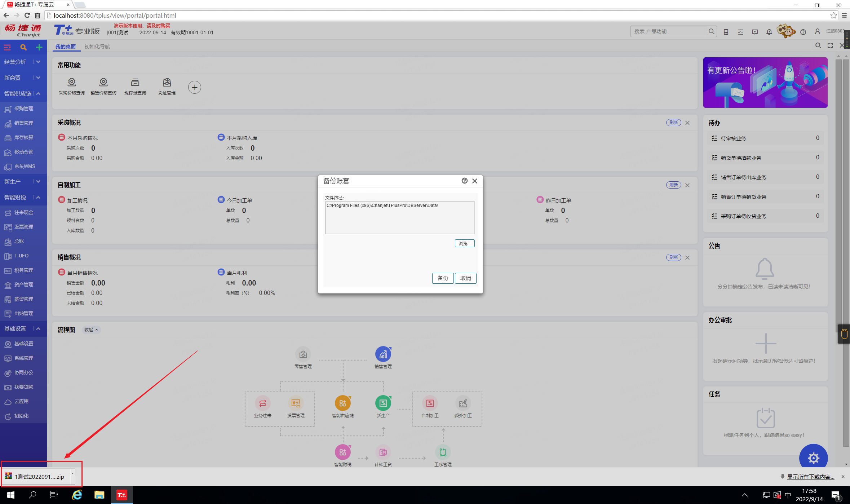This screenshot has width=850, height=504.
Task: Open the download item dropdown arrow
Action: coord(73,473)
